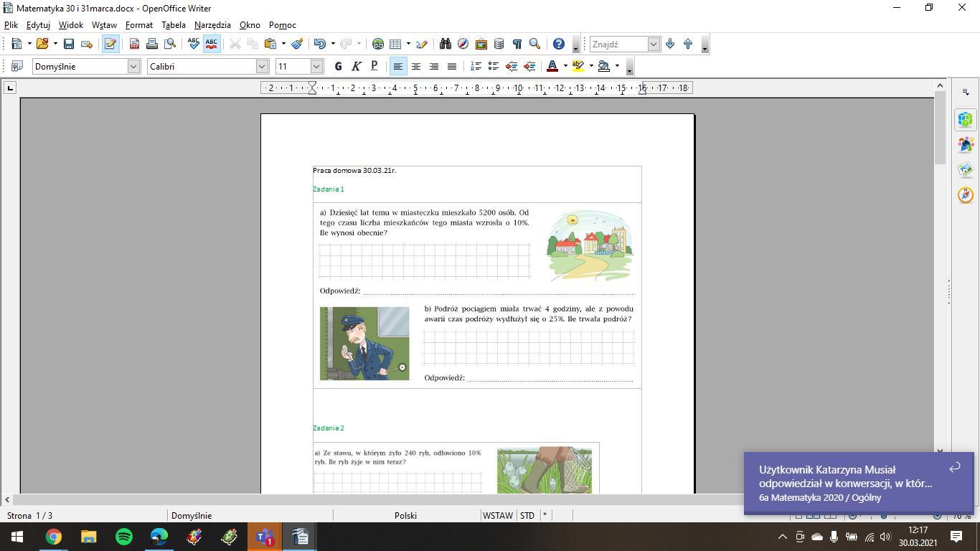Image resolution: width=980 pixels, height=551 pixels.
Task: Undo the last action
Action: (x=320, y=44)
